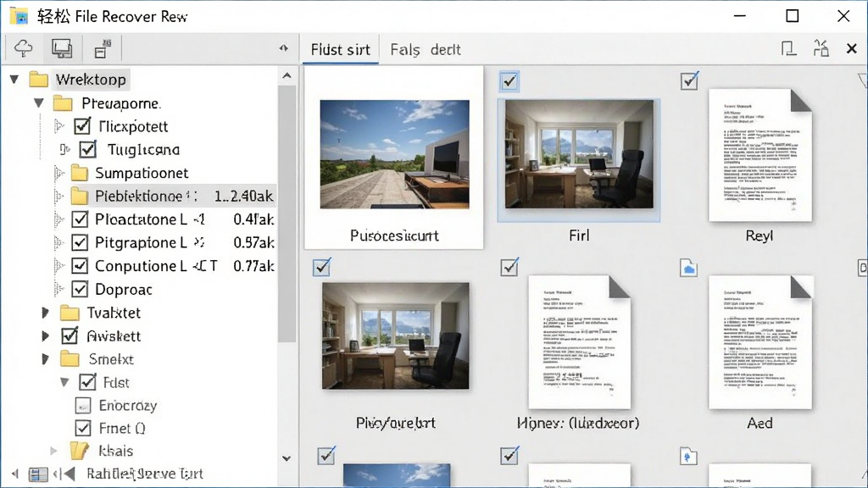Select the Aed document thumbnail
Image resolution: width=868 pixels, height=488 pixels.
760,342
